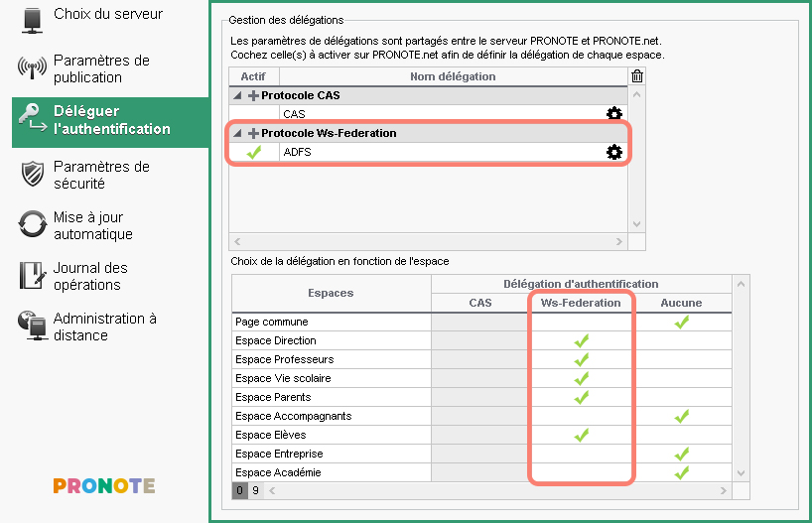Toggle Ws-Federation check for Espace Elèves
The height and width of the screenshot is (523, 812).
pyautogui.click(x=581, y=435)
